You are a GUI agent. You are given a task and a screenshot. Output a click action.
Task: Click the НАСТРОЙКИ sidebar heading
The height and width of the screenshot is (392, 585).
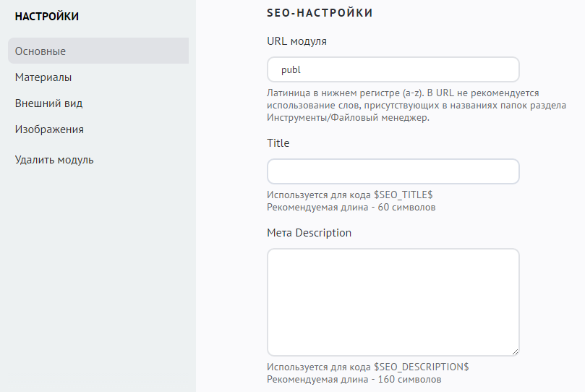(x=47, y=16)
